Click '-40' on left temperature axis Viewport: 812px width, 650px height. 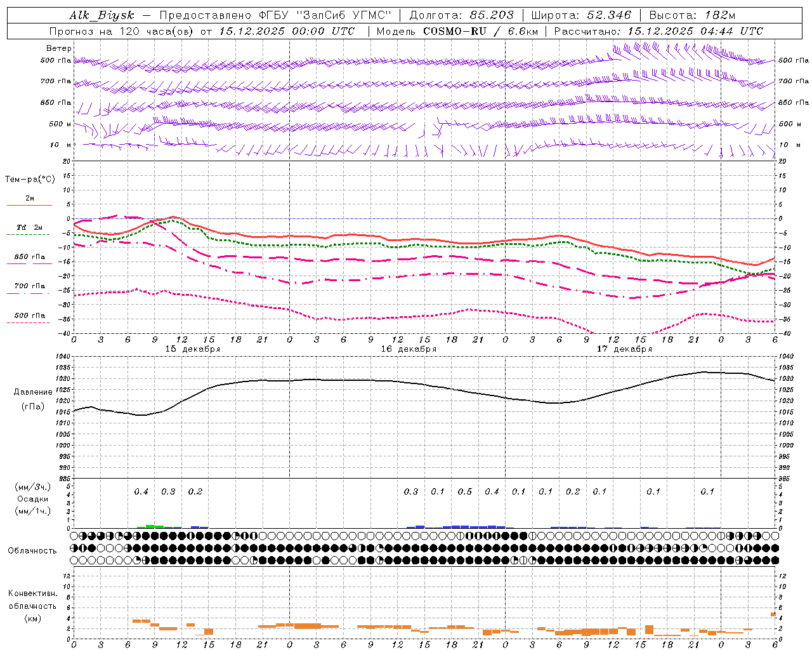(x=64, y=334)
